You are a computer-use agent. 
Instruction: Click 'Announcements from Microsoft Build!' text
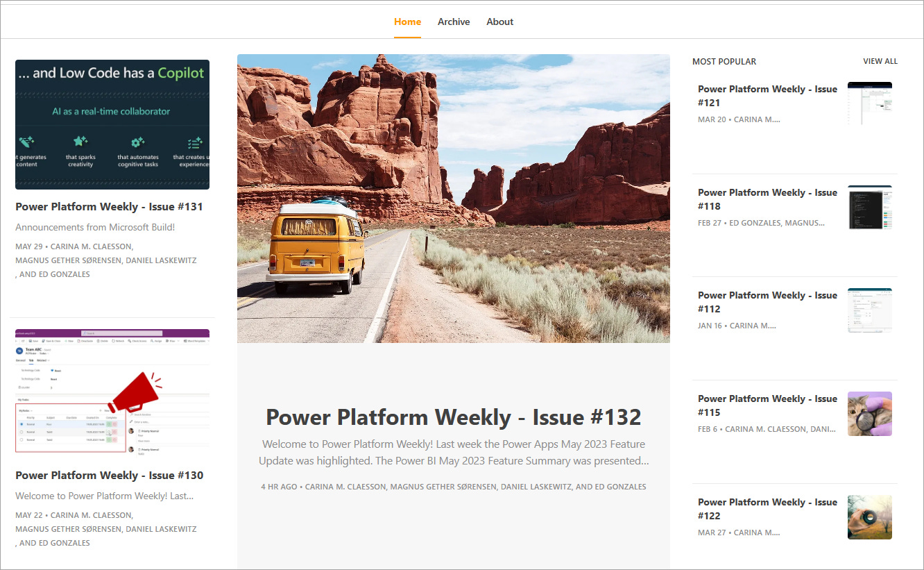(x=95, y=227)
